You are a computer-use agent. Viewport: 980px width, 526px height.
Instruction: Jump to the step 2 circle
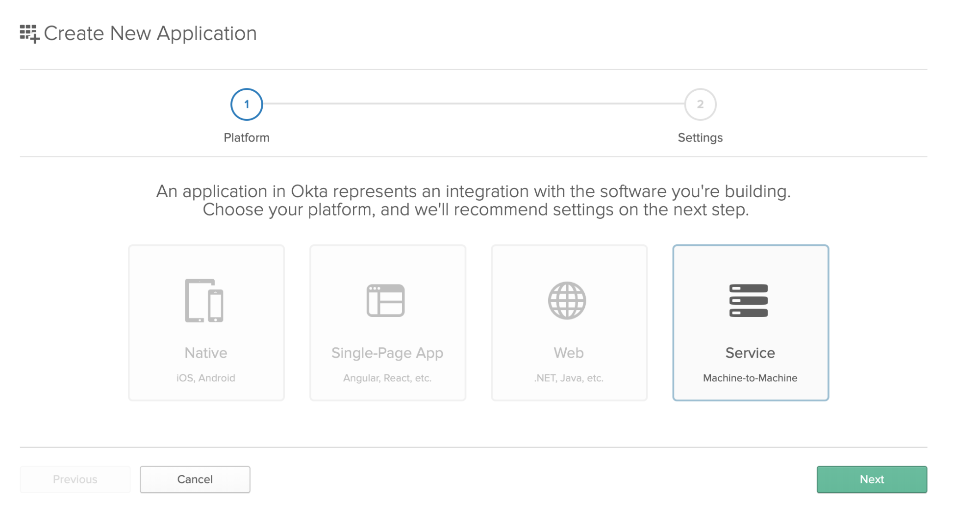(x=700, y=104)
